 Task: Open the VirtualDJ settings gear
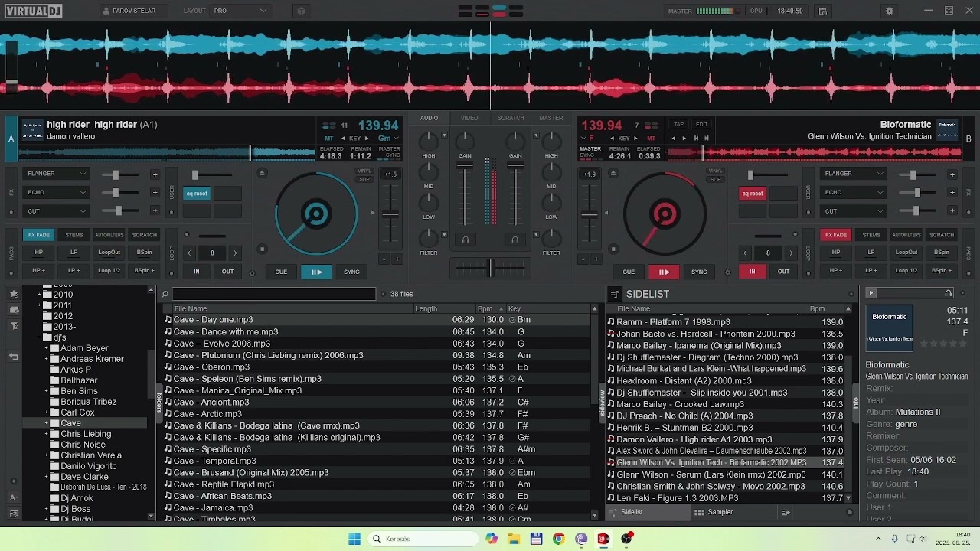(889, 11)
